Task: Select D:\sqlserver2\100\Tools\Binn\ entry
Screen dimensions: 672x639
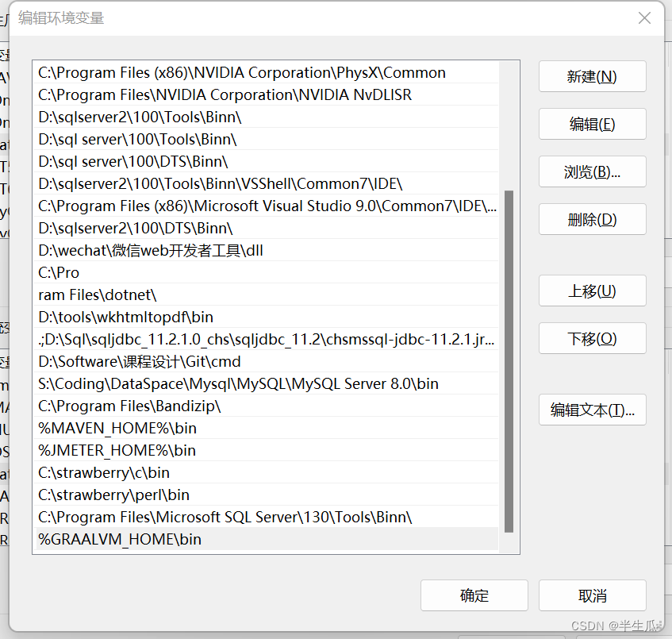Action: click(266, 117)
